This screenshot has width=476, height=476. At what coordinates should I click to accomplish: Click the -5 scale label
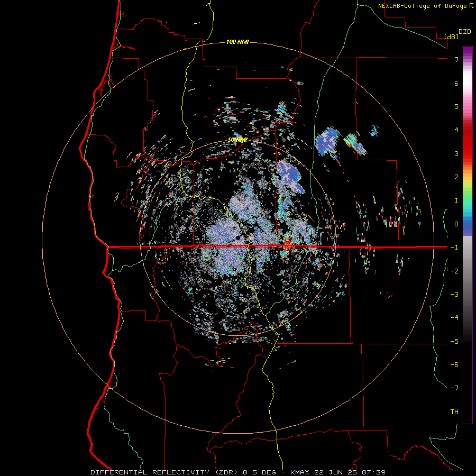[454, 342]
